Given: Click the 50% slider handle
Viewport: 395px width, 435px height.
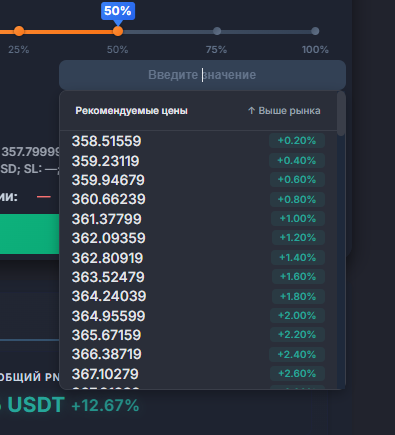Looking at the screenshot, I should (118, 31).
